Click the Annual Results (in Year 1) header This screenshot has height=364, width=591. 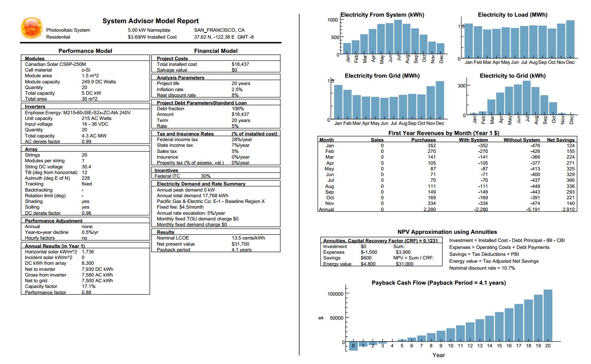click(55, 246)
